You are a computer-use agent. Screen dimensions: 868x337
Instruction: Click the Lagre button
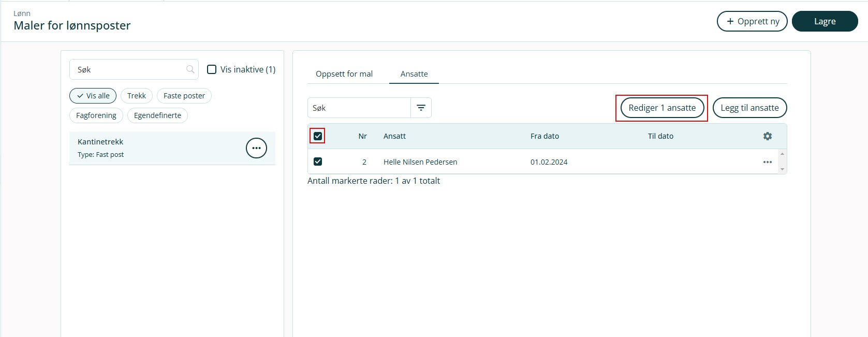pyautogui.click(x=825, y=21)
